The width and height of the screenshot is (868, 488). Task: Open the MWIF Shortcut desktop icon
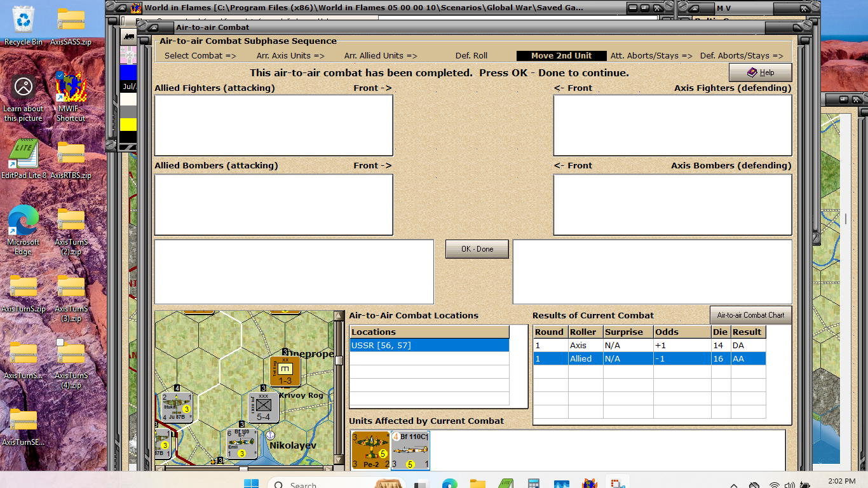71,95
